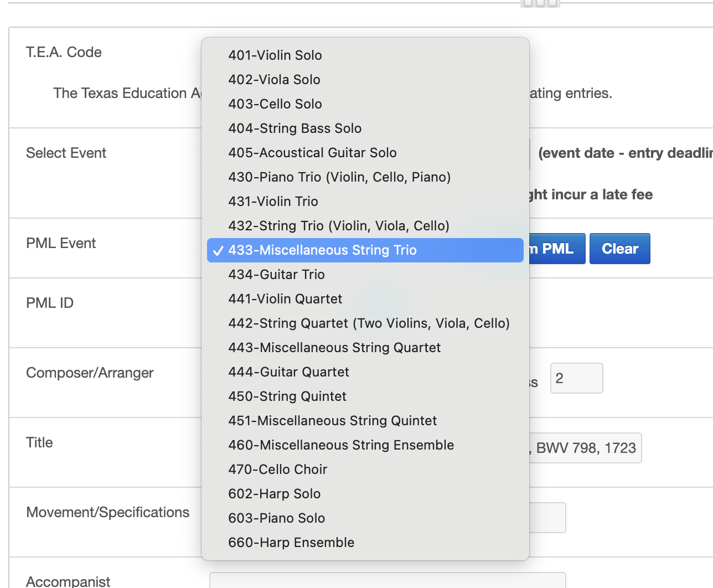Viewport: 713px width, 588px height.
Task: Select 442-String Quartet (Two Violins, Viola, Cello)
Action: [369, 323]
